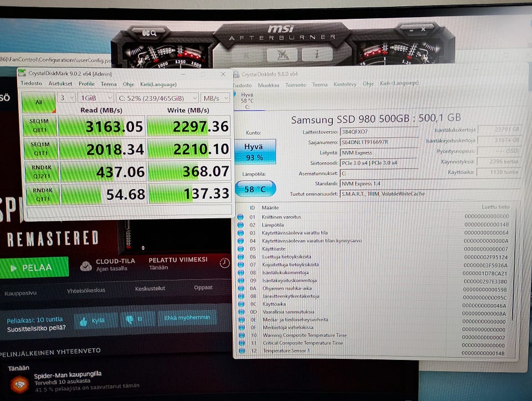
Task: Click the PCIe 3.0 x4 transfer mode field
Action: point(378,163)
